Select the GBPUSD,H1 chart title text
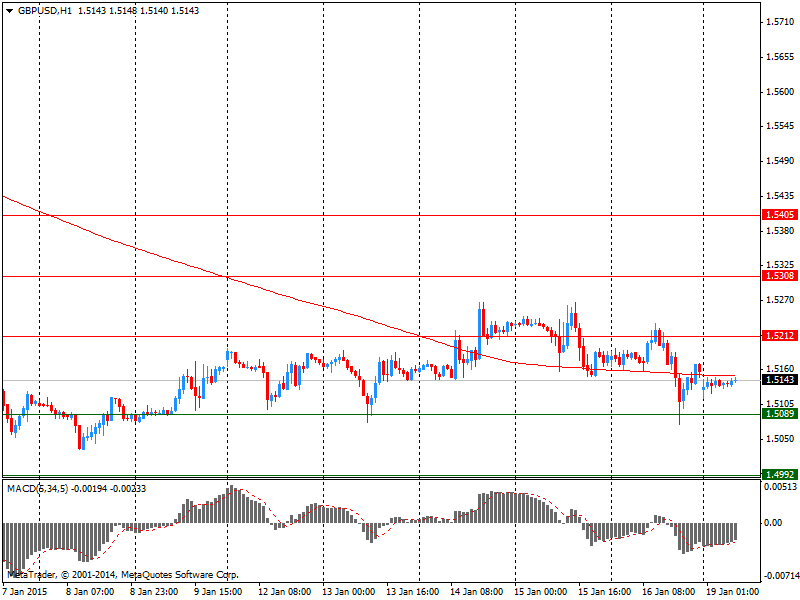 44,11
